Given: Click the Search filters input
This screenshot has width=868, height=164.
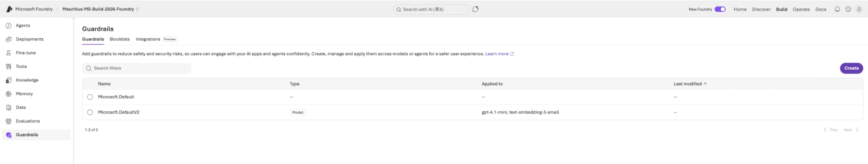Looking at the screenshot, I should tap(136, 68).
